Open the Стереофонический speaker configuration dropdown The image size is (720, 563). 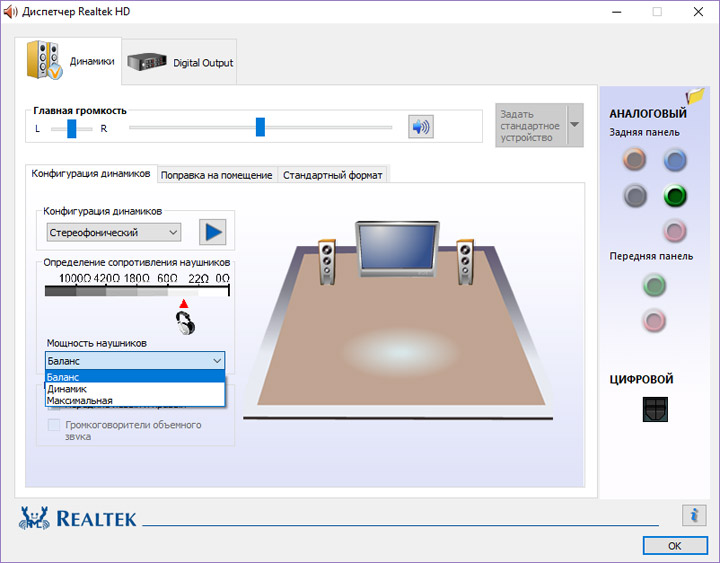pyautogui.click(x=114, y=232)
